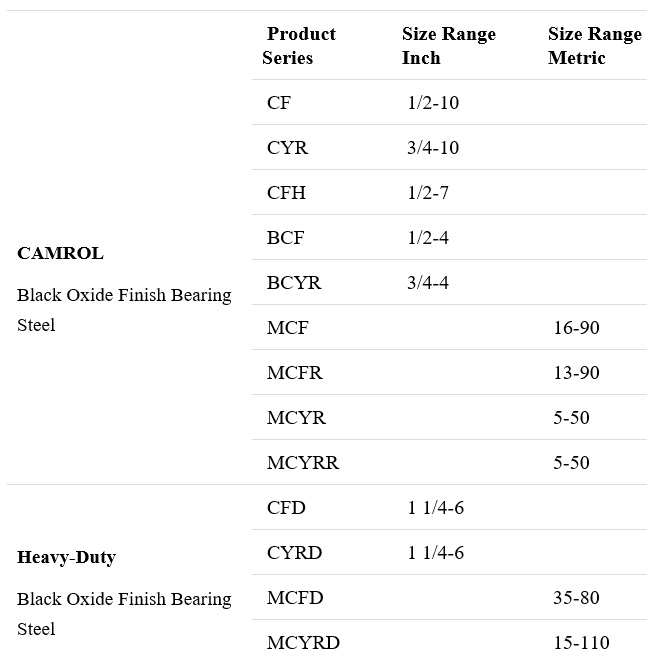Choose the MCF product series
The height and width of the screenshot is (665, 647).
coord(287,327)
